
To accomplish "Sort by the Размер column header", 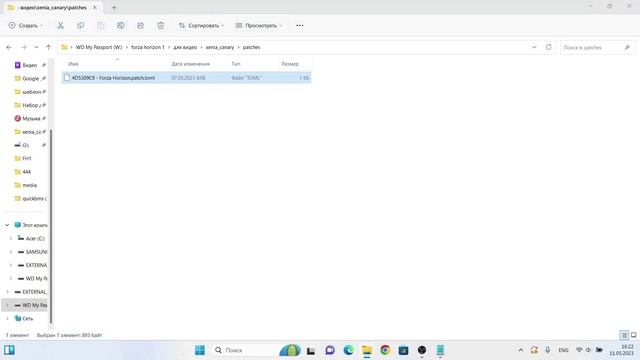I will pyautogui.click(x=290, y=64).
